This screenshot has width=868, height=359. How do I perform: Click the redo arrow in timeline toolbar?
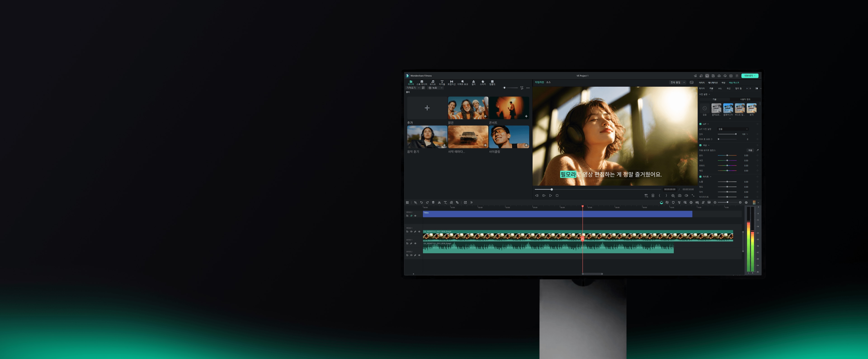pos(427,202)
